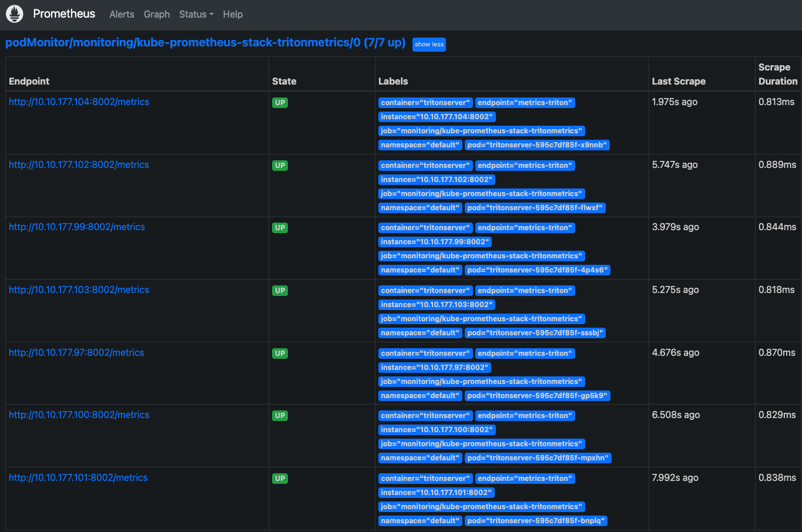802x532 pixels.
Task: Click the 4.676s ago last scrape value
Action: click(676, 353)
